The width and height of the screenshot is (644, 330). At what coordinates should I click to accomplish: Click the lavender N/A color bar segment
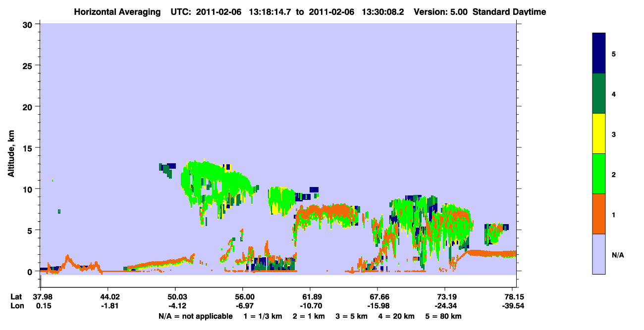point(599,254)
